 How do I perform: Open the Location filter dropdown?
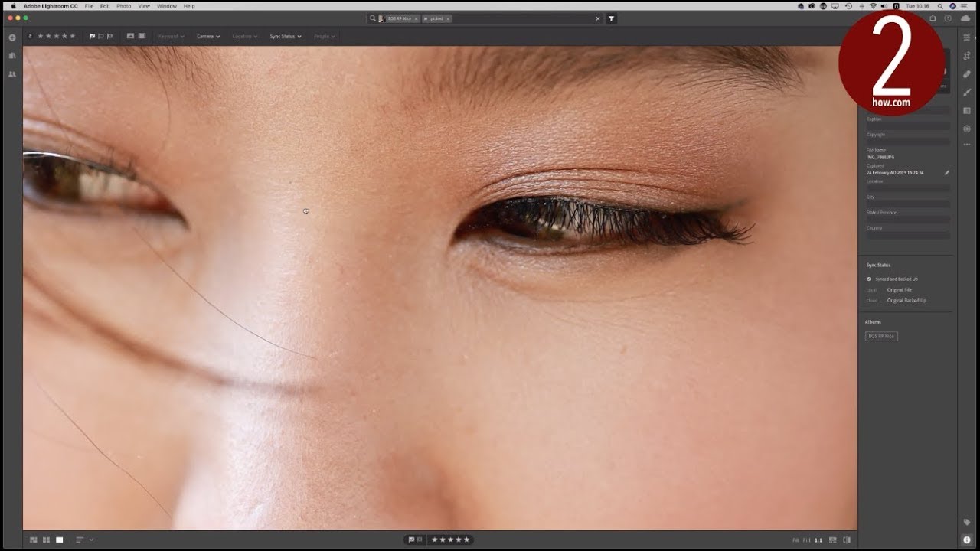(x=244, y=36)
